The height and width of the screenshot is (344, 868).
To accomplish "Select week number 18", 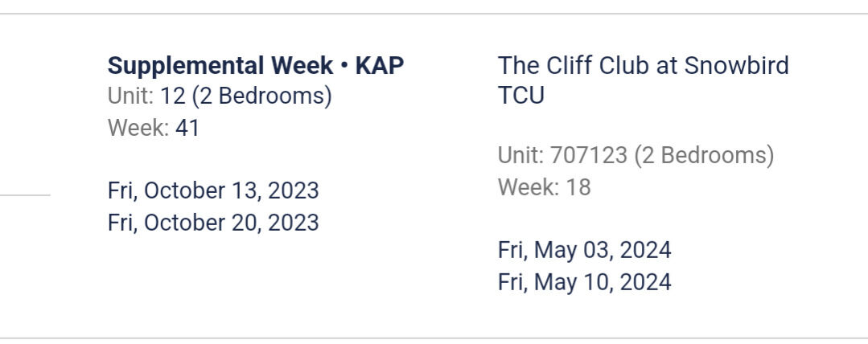I will (x=577, y=187).
